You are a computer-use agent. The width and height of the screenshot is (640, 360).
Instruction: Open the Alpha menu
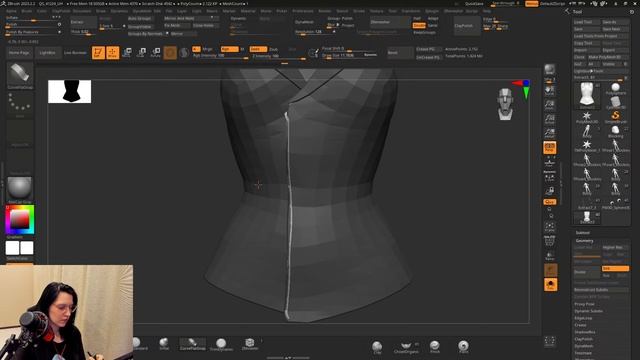pos(11,11)
